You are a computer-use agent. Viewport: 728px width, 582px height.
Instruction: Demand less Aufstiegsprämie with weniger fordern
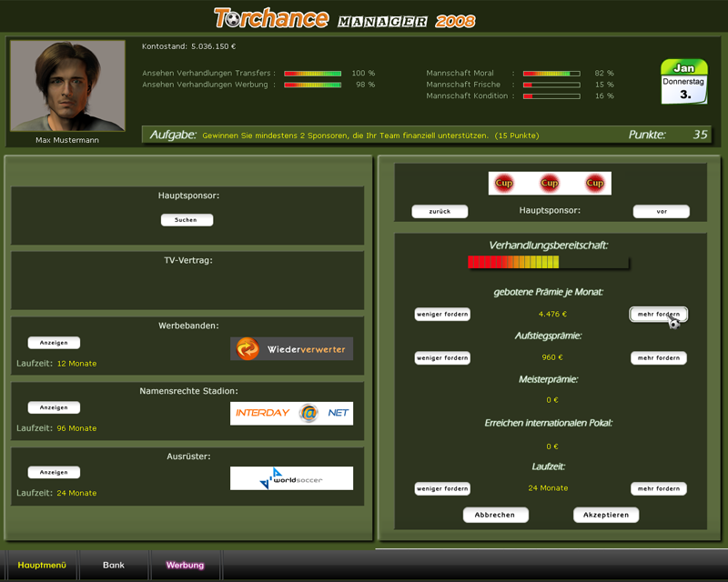coord(442,358)
